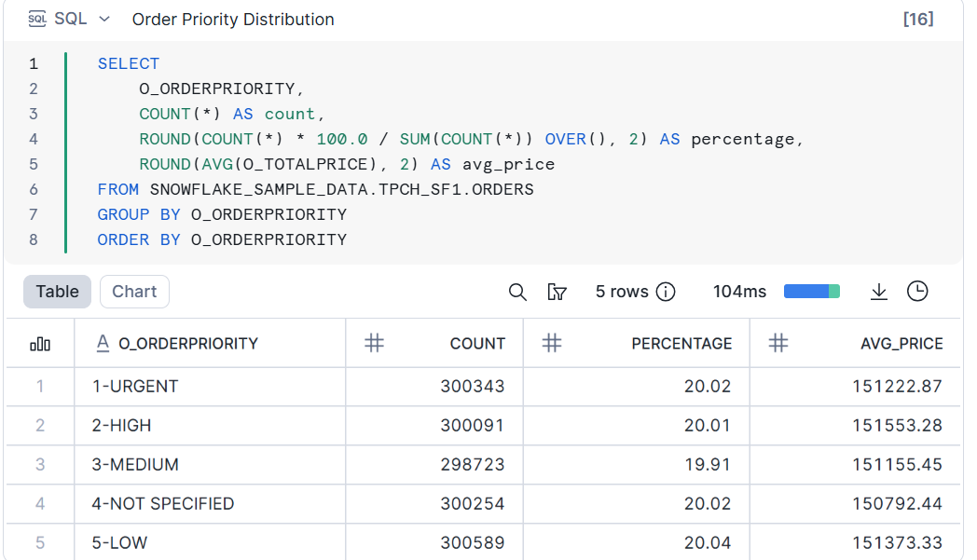Download the query results
This screenshot has height=560, width=977.
878,292
